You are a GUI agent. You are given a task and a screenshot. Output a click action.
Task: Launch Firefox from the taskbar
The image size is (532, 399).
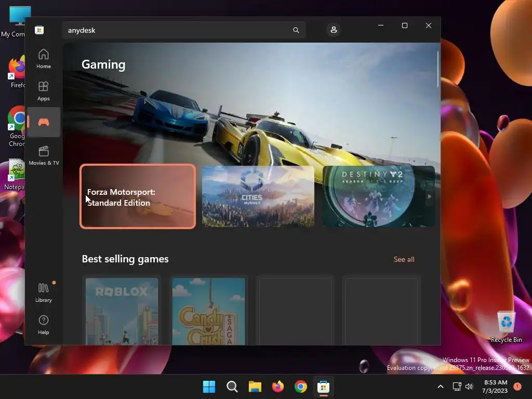(278, 387)
